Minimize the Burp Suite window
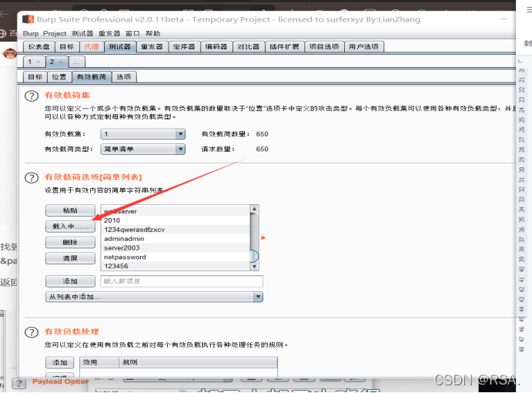The width and height of the screenshot is (532, 393). pyautogui.click(x=504, y=19)
